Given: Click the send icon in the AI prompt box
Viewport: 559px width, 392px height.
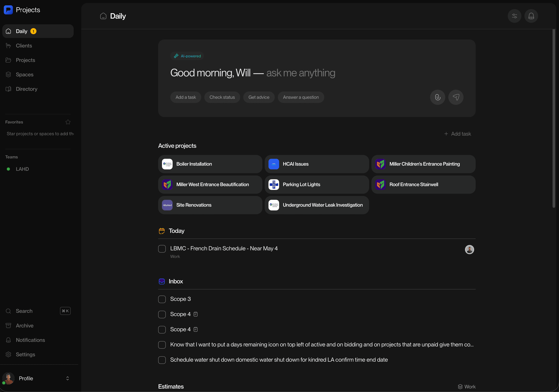Looking at the screenshot, I should 456,97.
